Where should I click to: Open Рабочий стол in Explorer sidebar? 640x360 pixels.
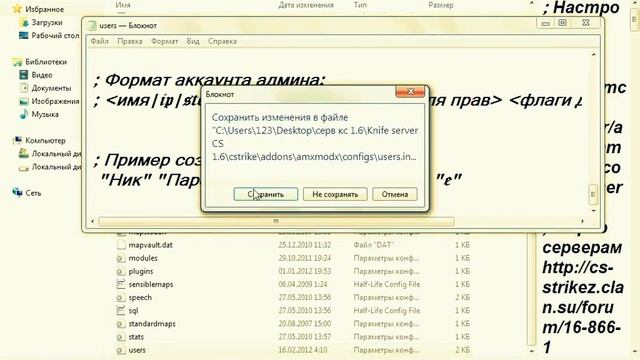point(55,36)
